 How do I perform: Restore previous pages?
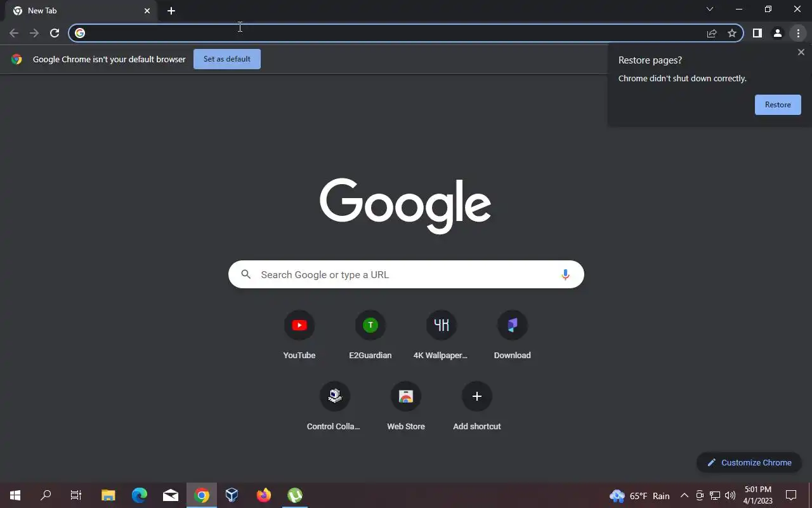click(x=778, y=105)
